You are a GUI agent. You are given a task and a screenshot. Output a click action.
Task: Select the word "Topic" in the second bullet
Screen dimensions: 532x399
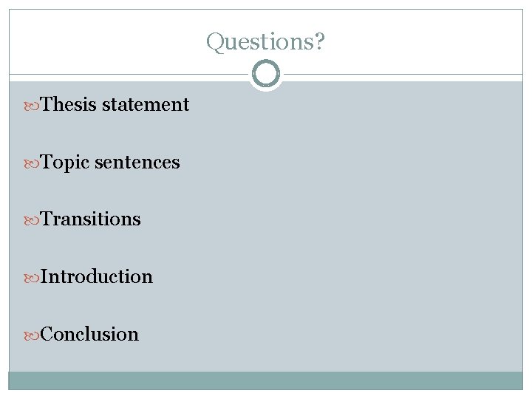pyautogui.click(x=64, y=163)
